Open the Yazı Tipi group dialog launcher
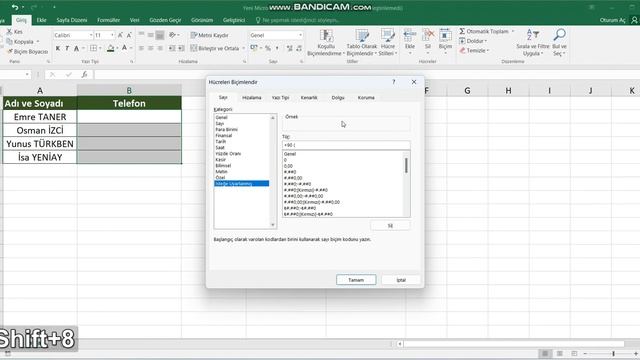The width and height of the screenshot is (640, 360). [132, 62]
